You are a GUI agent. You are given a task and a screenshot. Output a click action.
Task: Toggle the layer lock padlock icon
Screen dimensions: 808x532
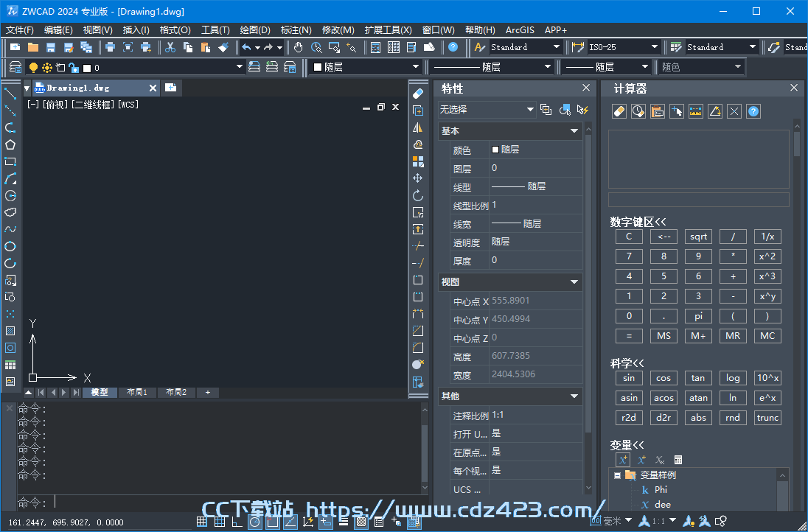pyautogui.click(x=74, y=68)
